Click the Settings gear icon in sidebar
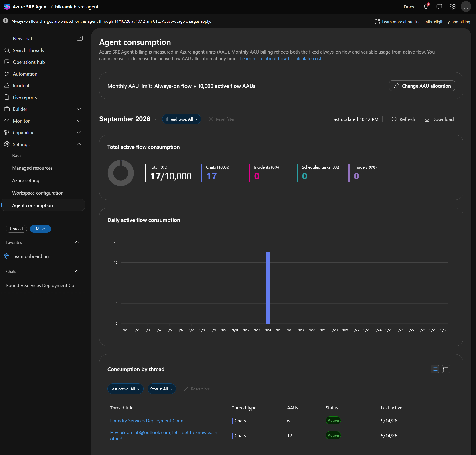This screenshot has width=476, height=455. pos(7,144)
